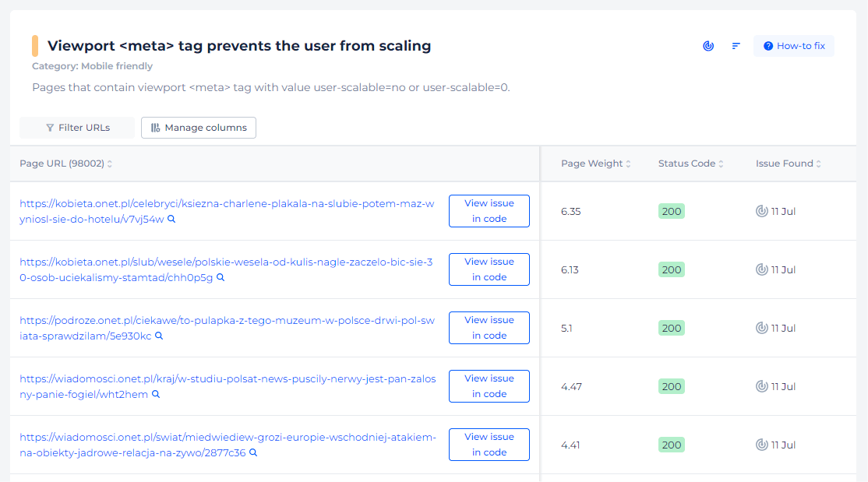Click the 200 status badge in 5.1 row

[672, 328]
